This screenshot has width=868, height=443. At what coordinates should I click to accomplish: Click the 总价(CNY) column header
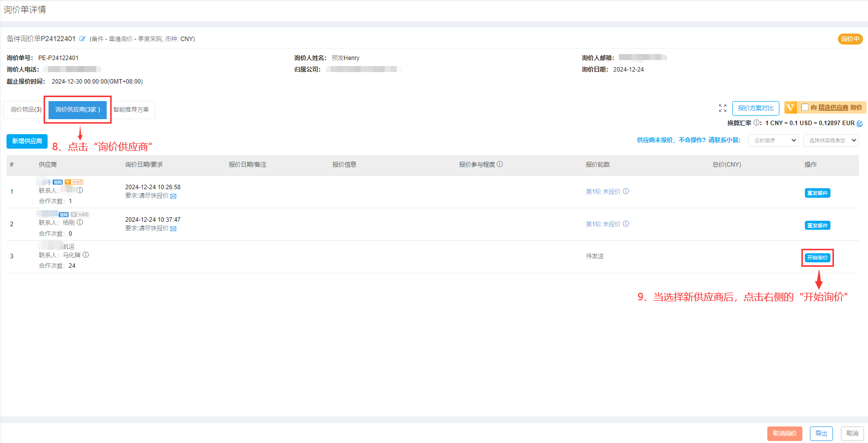coord(727,164)
